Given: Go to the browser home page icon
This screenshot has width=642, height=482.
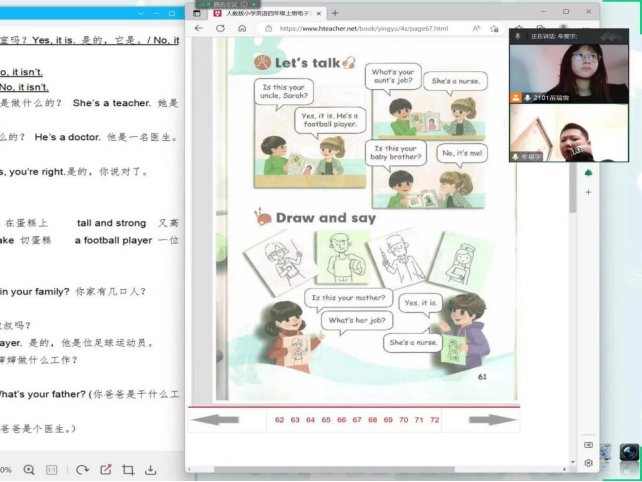Looking at the screenshot, I should pos(243,28).
